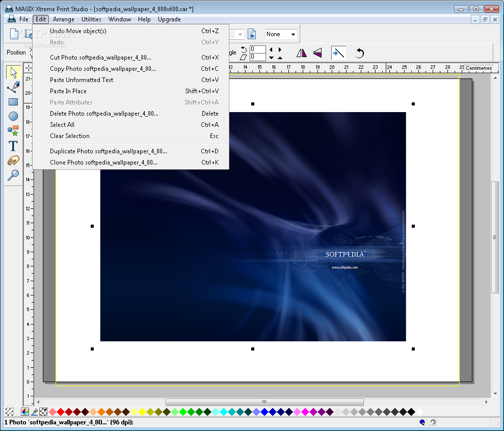This screenshot has width=504, height=431.
Task: Pick the orange color swatch
Action: click(101, 412)
